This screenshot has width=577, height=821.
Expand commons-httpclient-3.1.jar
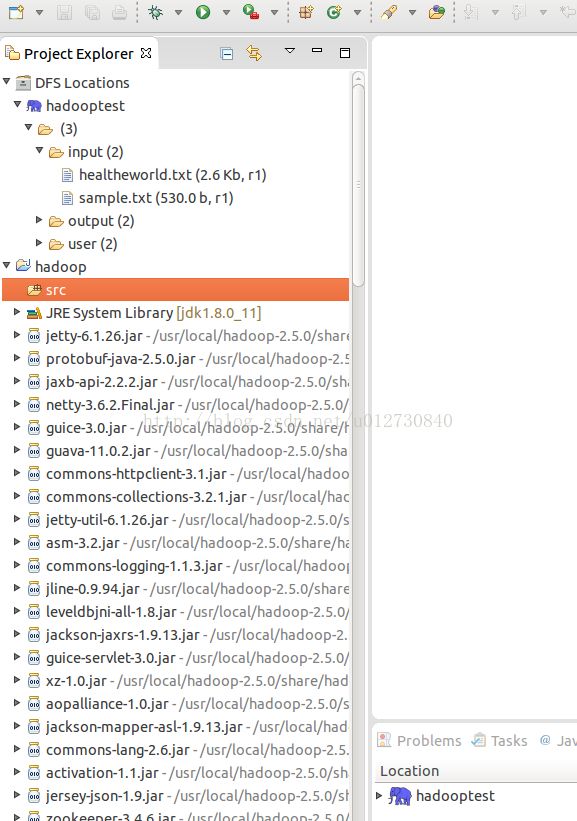pos(17,473)
